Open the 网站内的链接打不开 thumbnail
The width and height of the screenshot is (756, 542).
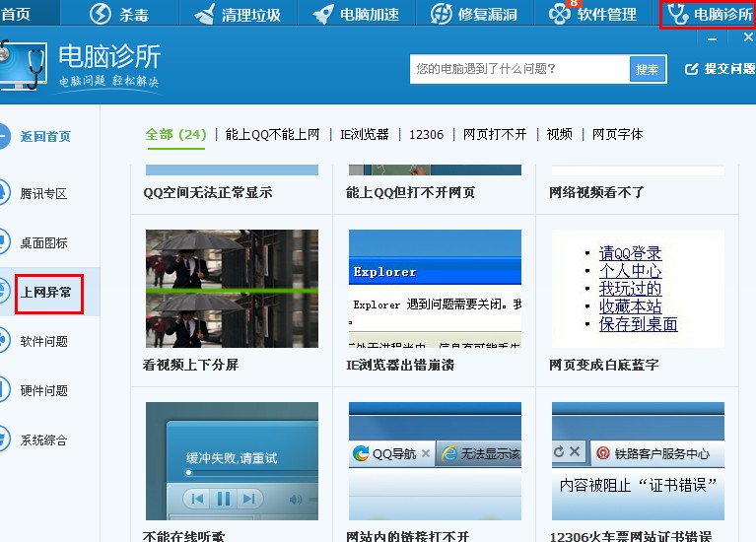point(435,461)
